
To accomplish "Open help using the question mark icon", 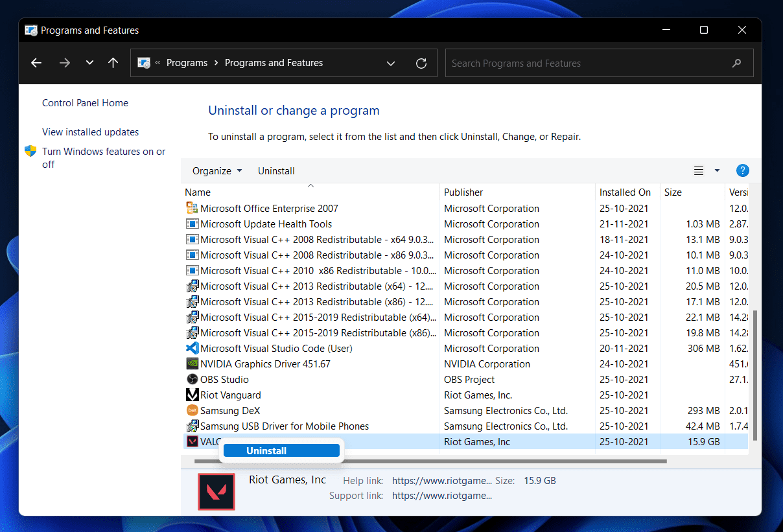I will pos(742,170).
